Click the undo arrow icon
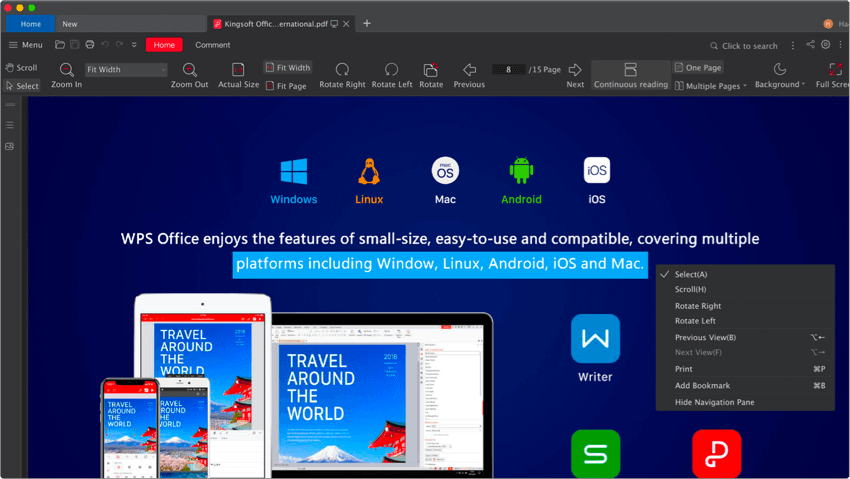The image size is (850, 479). click(105, 45)
